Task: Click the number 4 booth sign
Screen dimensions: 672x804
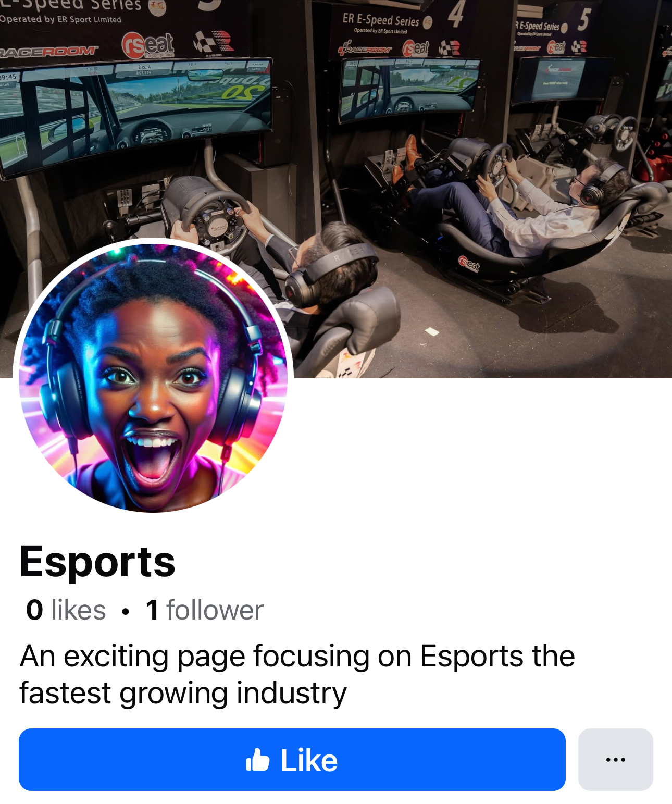Action: (456, 14)
